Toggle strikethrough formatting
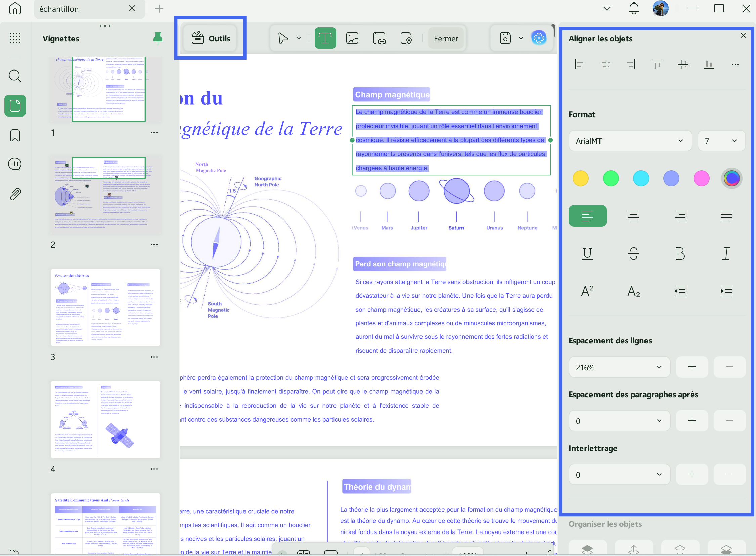Screen dimensions: 756x556 tap(633, 253)
